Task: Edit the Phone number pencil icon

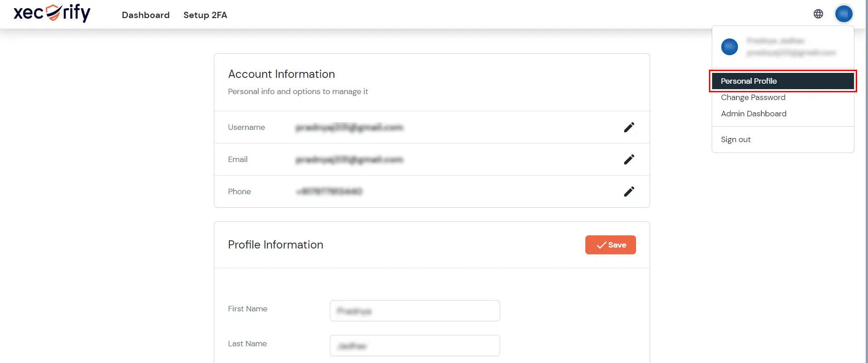Action: point(629,191)
